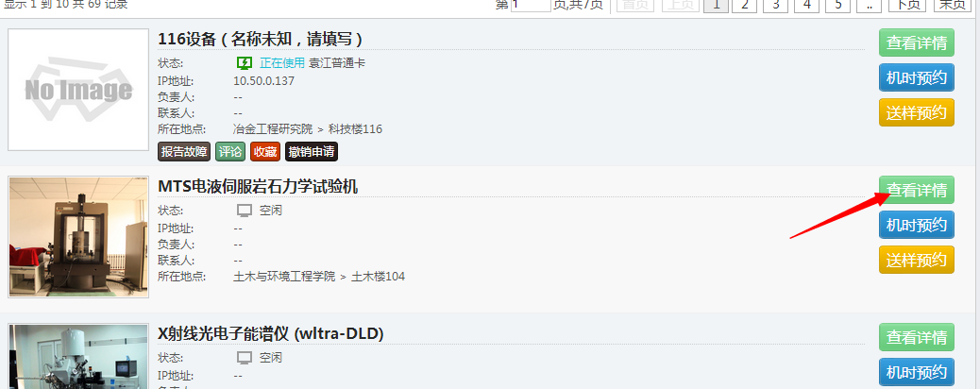Open the 116设备 title link
The width and height of the screenshot is (980, 389).
point(260,40)
